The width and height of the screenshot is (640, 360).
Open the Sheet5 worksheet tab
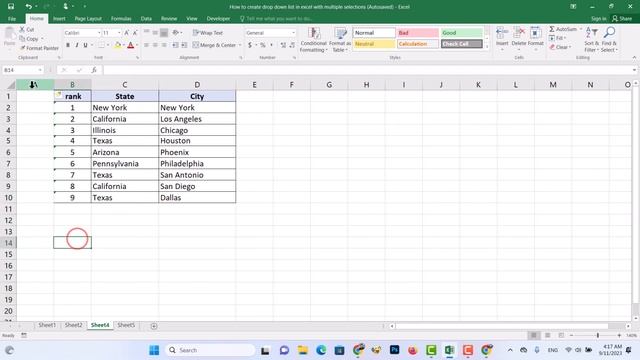pos(126,325)
